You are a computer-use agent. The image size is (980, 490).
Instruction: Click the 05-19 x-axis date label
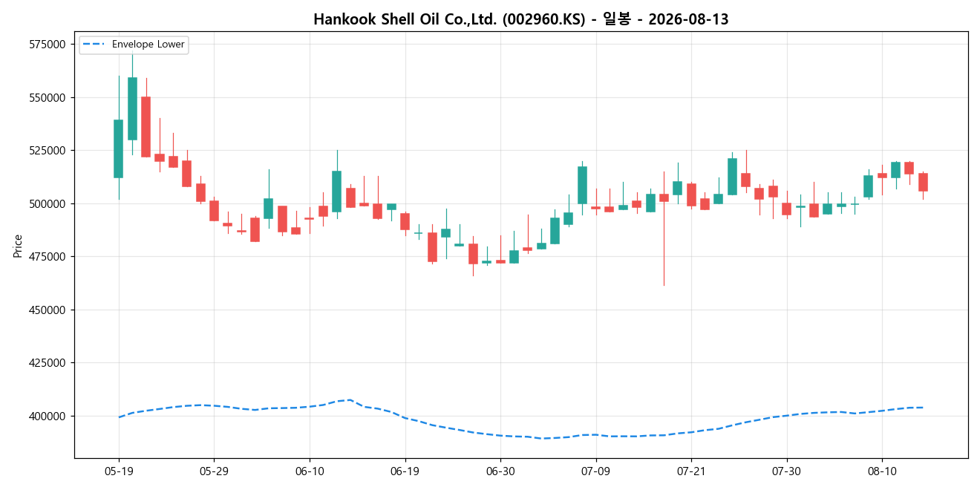pyautogui.click(x=119, y=471)
